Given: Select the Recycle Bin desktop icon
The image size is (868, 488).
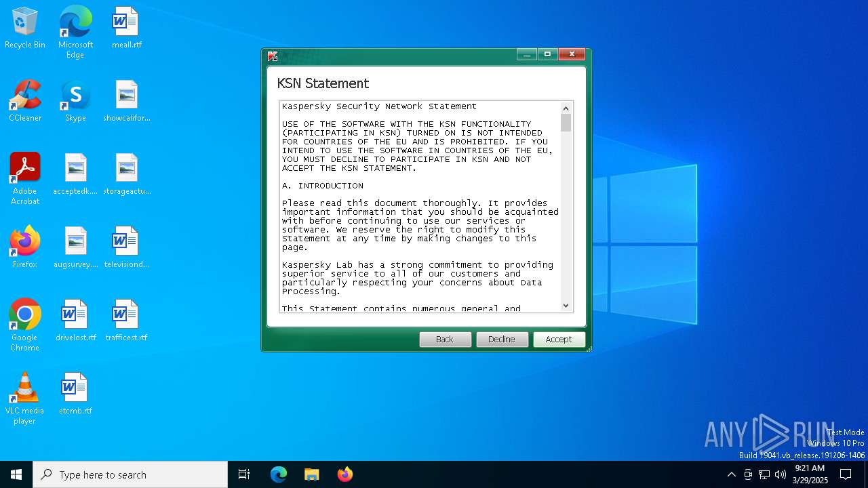Looking at the screenshot, I should [25, 28].
